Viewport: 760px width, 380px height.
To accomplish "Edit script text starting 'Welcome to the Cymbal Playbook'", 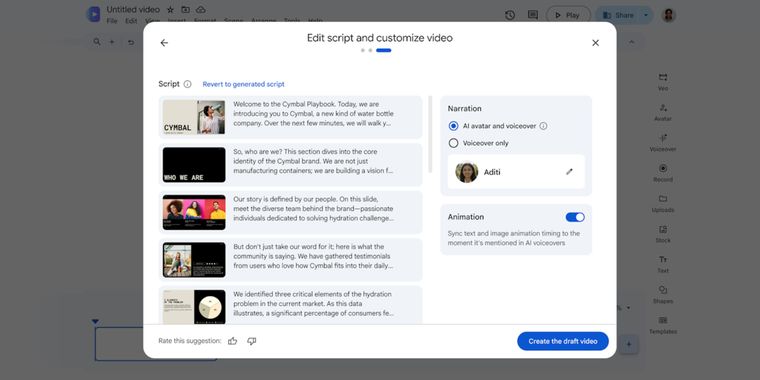I will click(313, 114).
